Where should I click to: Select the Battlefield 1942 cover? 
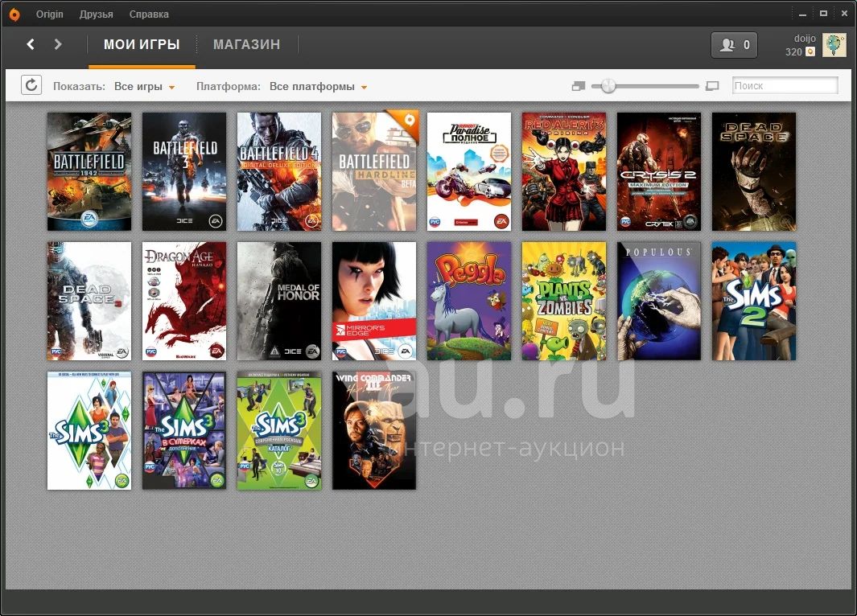(x=89, y=171)
